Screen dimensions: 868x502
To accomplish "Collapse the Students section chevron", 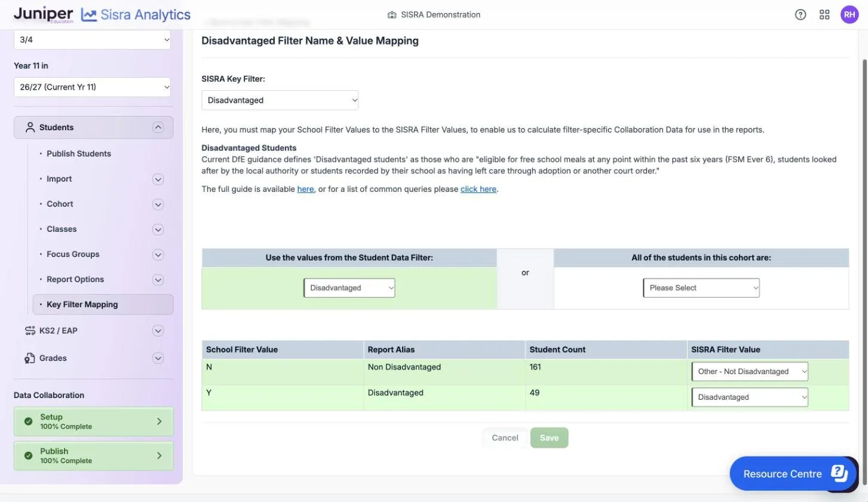I will tap(158, 127).
